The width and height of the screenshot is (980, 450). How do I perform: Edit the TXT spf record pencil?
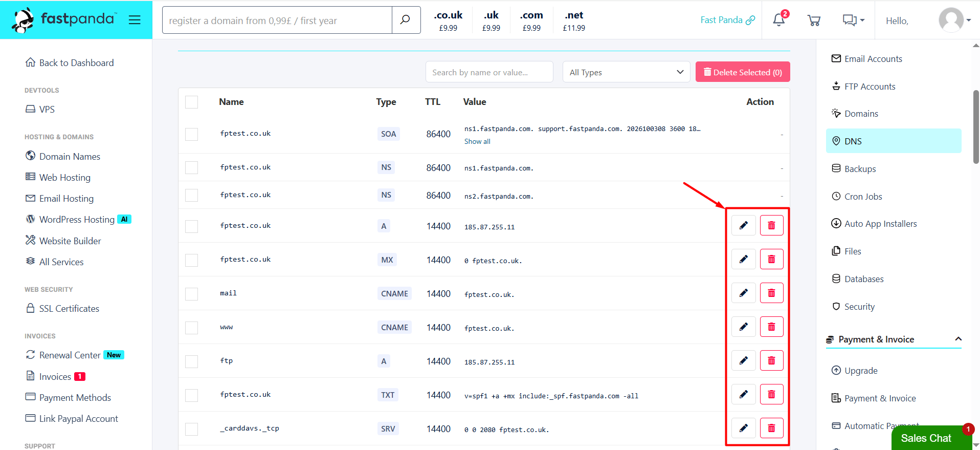(743, 394)
